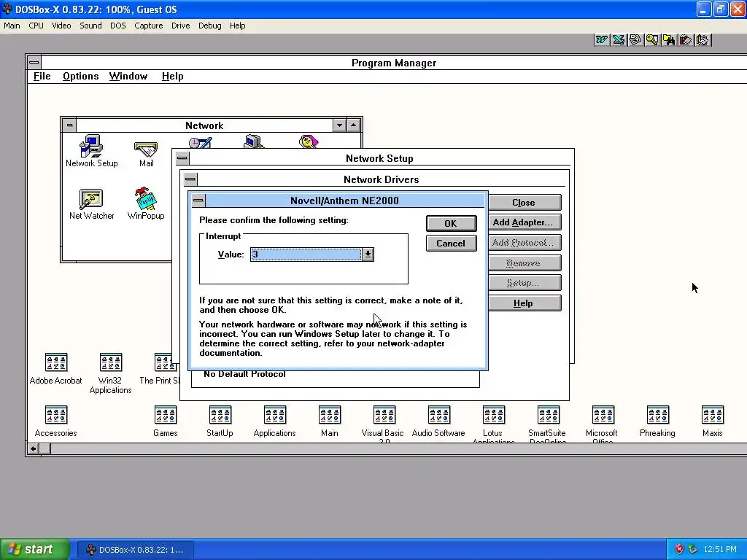Click the 'No Default Protocol' text
Image resolution: width=747 pixels, height=560 pixels.
[x=244, y=374]
